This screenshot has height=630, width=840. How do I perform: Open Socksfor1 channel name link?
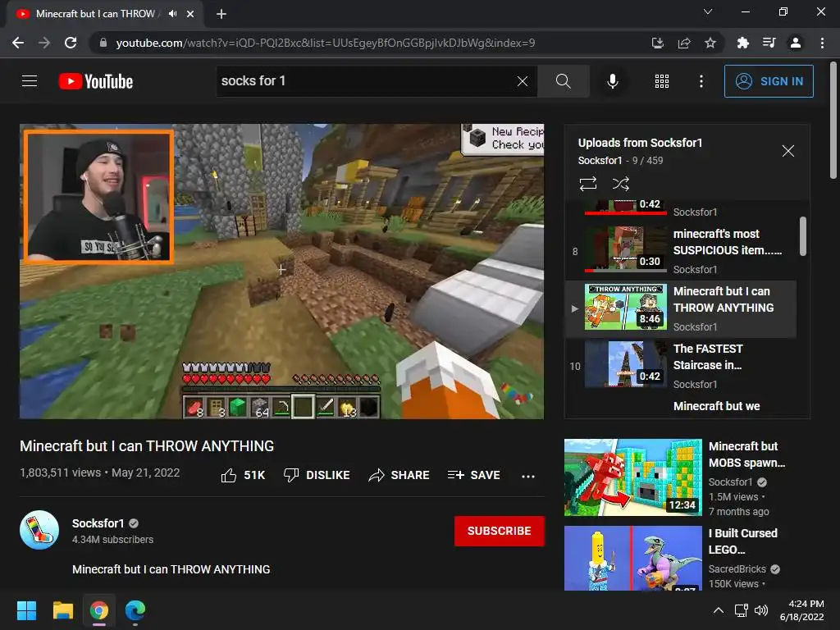(98, 523)
